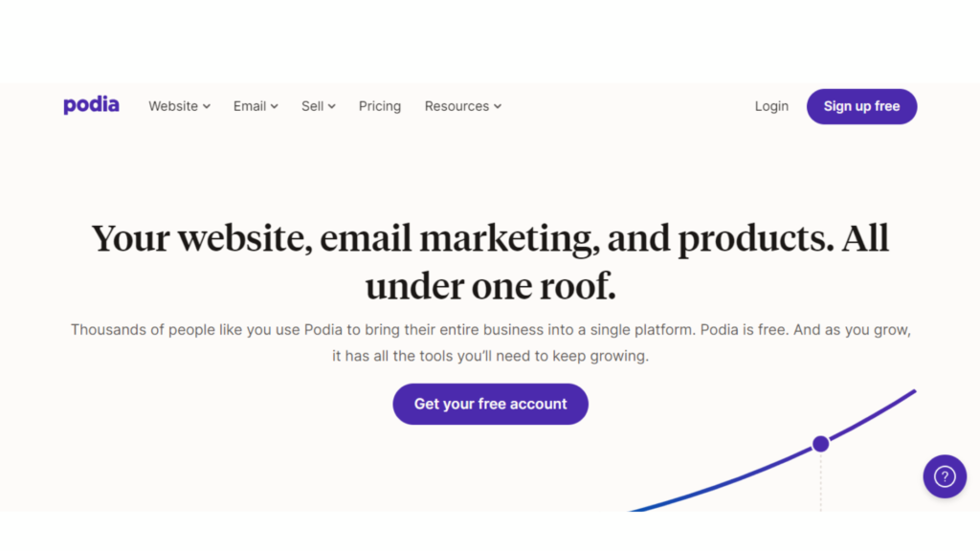
Task: Click the Login link
Action: point(771,106)
